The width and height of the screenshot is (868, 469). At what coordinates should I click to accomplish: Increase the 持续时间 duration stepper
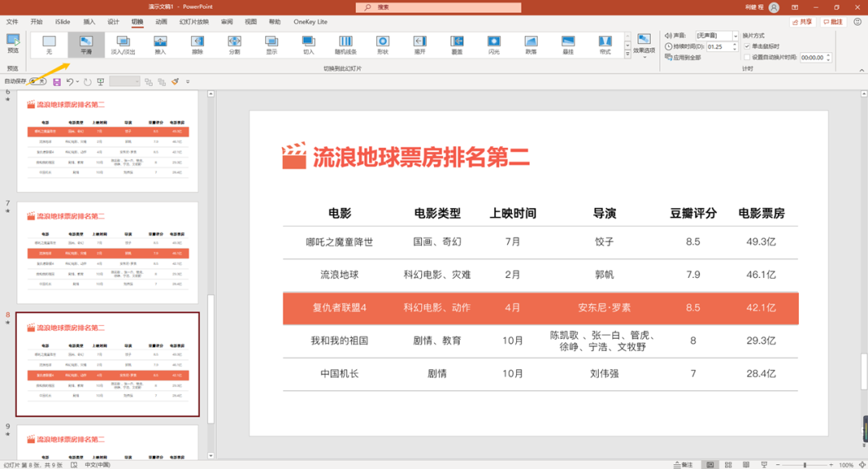coord(735,45)
